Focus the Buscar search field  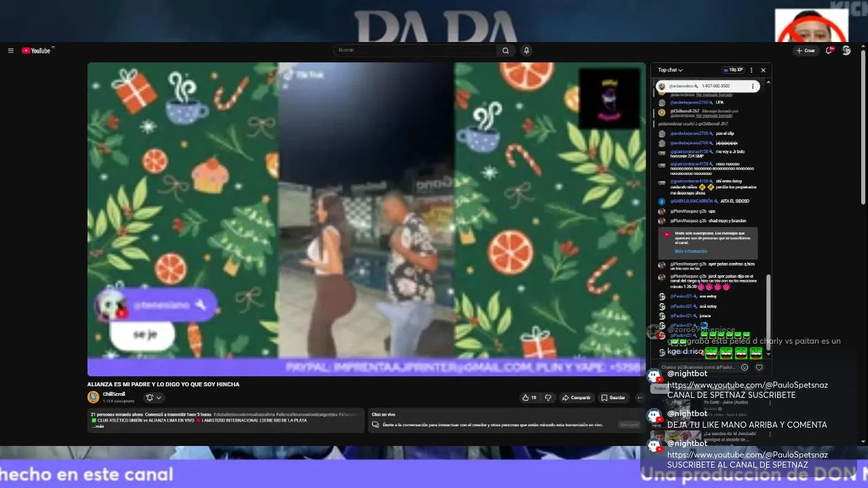pyautogui.click(x=415, y=50)
